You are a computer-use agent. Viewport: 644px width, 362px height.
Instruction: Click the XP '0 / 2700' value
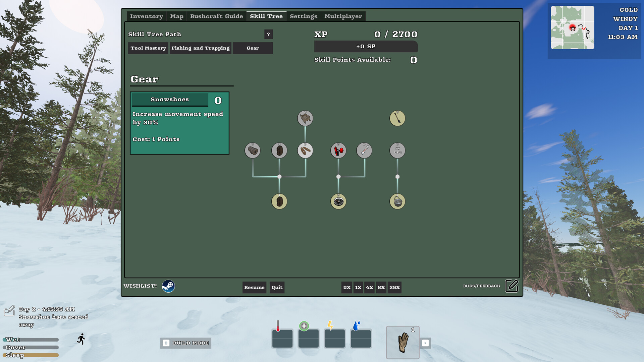tap(396, 34)
